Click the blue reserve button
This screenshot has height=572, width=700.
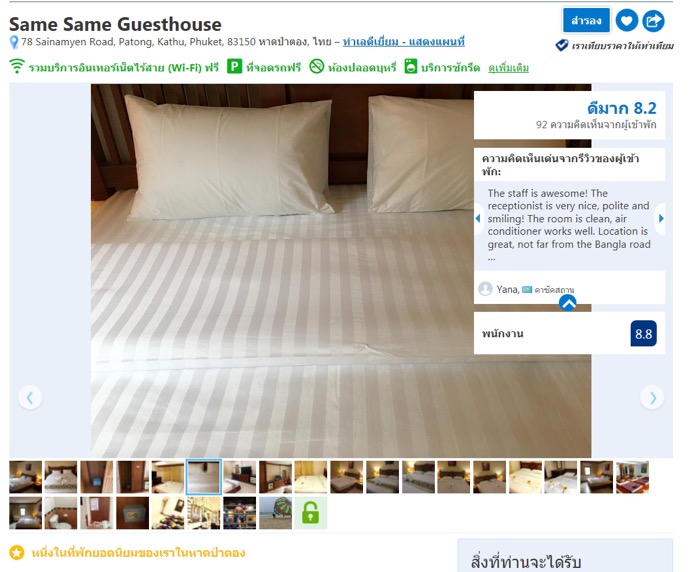tap(586, 21)
